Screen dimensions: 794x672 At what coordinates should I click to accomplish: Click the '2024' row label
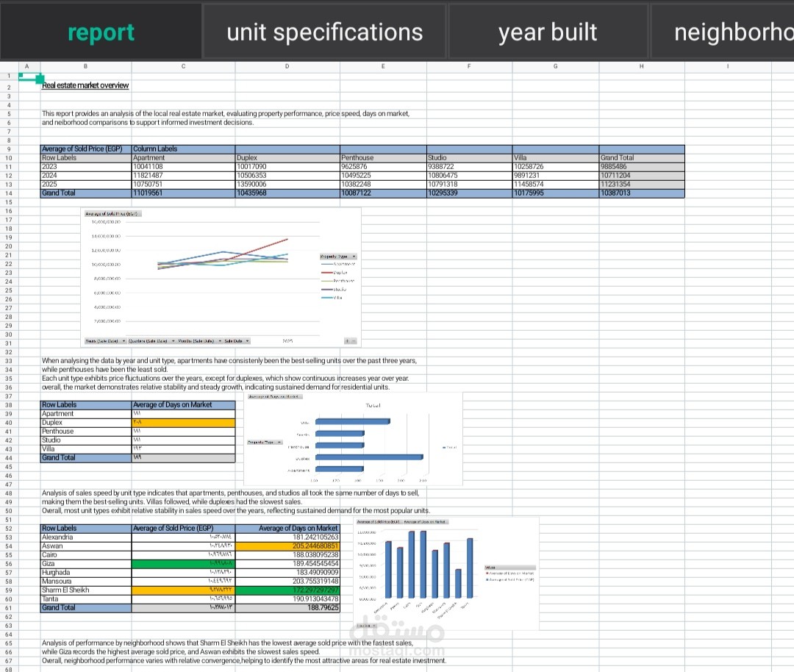coord(86,175)
